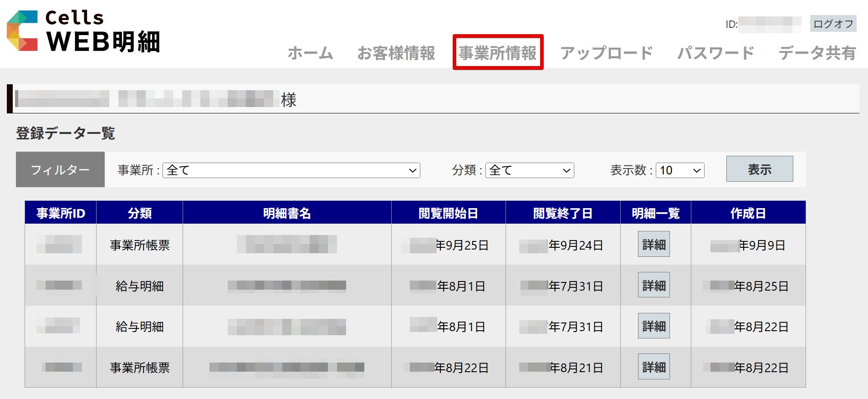The width and height of the screenshot is (868, 399).
Task: Expand the 事業所 filter dropdown
Action: pyautogui.click(x=291, y=170)
